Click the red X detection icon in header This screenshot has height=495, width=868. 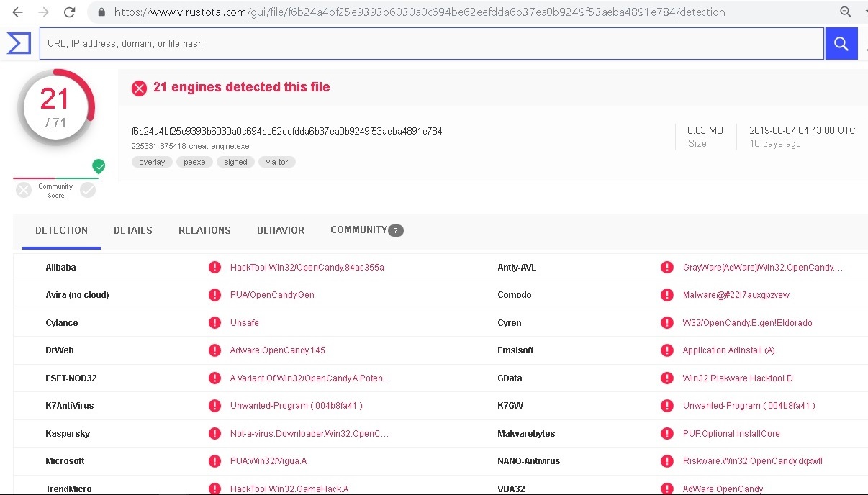coord(139,88)
